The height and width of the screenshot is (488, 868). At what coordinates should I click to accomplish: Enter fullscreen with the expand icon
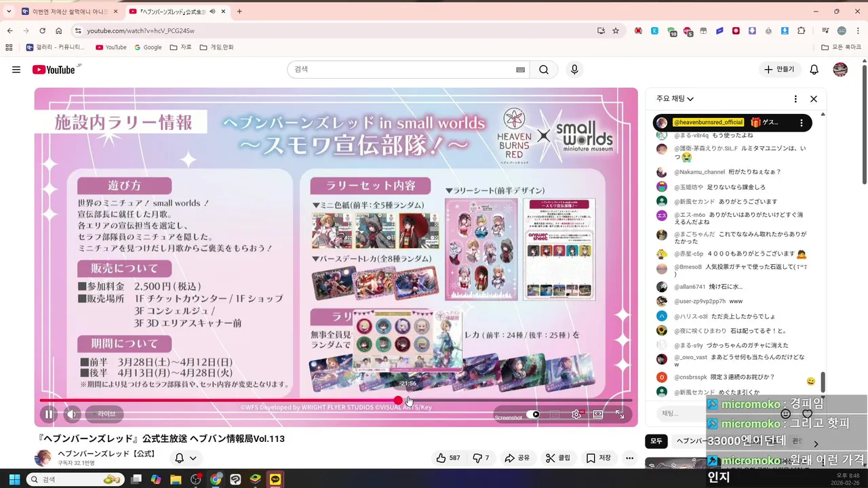(x=620, y=414)
